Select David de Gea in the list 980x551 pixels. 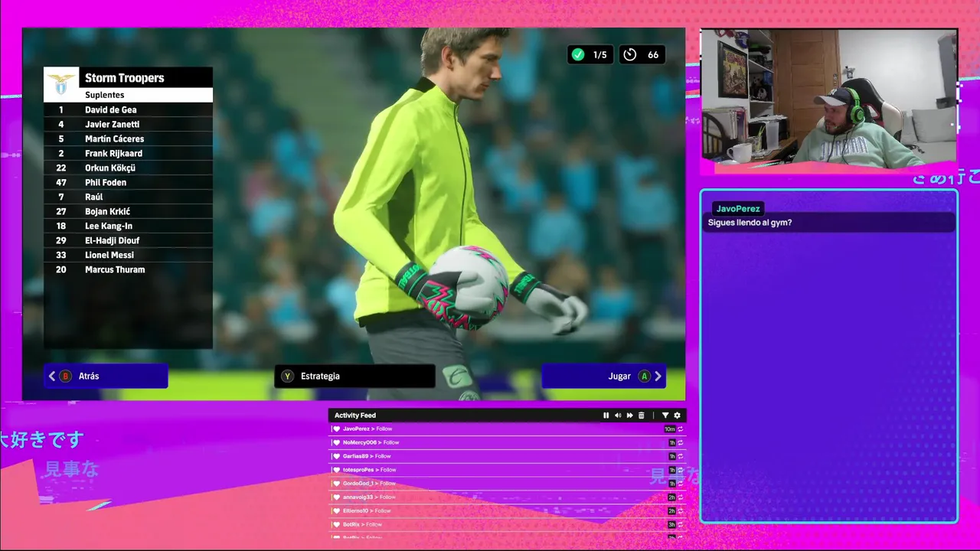click(129, 109)
